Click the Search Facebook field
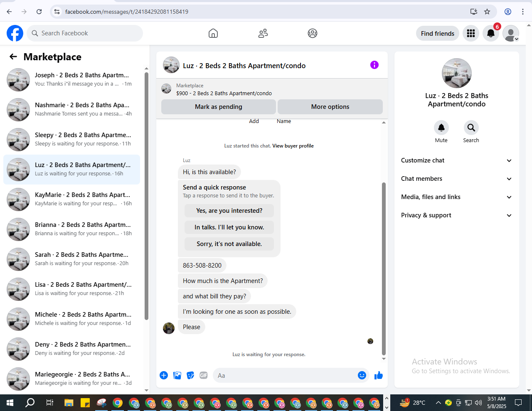The image size is (532, 411). (x=85, y=33)
